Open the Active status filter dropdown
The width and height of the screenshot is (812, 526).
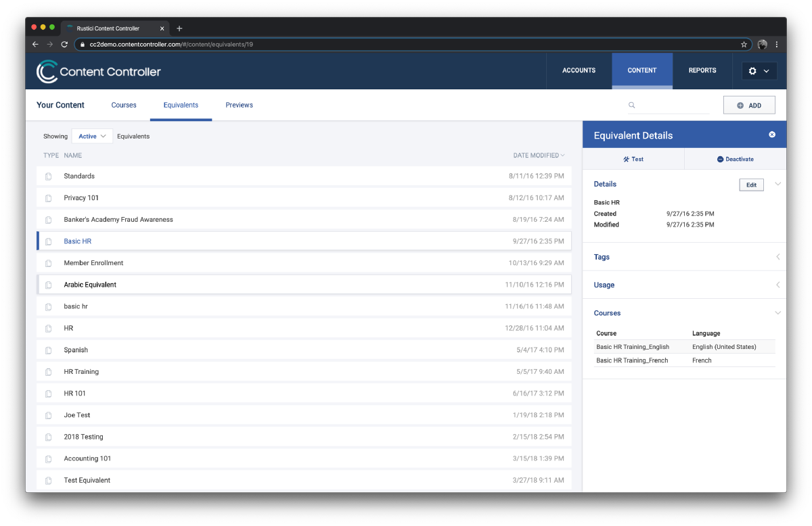[93, 136]
